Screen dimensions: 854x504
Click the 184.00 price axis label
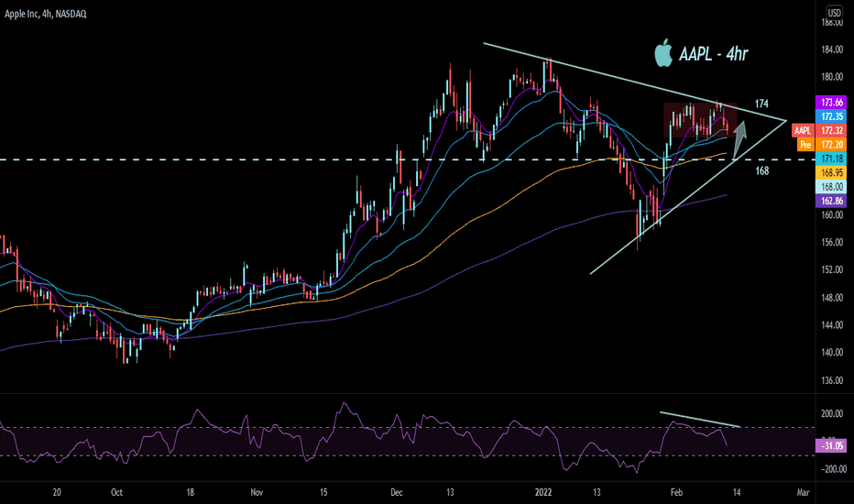(832, 50)
